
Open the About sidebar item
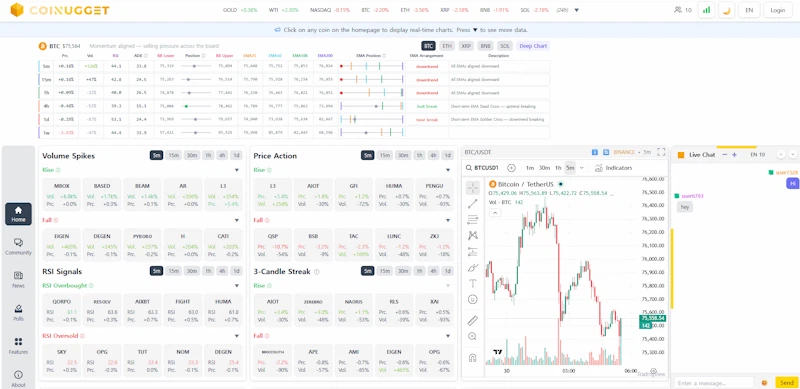pyautogui.click(x=18, y=379)
